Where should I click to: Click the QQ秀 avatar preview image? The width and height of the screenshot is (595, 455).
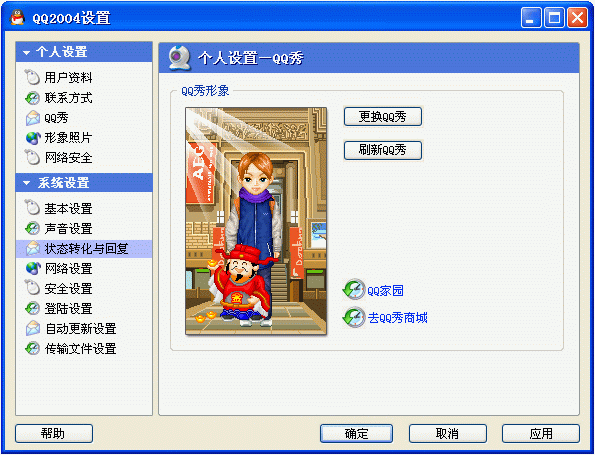tap(256, 221)
